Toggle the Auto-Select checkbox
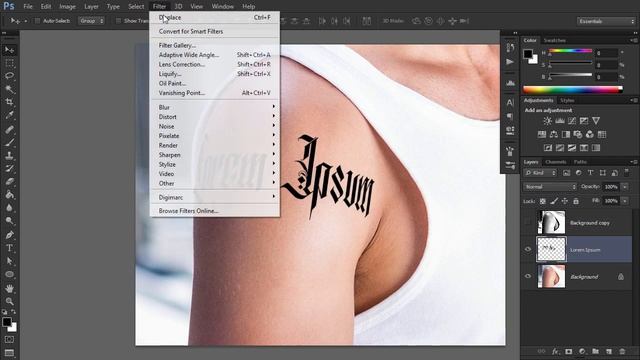This screenshot has height=360, width=640. [37, 21]
